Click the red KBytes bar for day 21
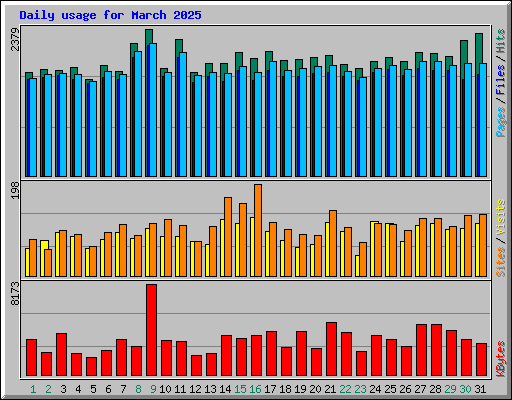The width and height of the screenshot is (512, 400). pyautogui.click(x=331, y=349)
